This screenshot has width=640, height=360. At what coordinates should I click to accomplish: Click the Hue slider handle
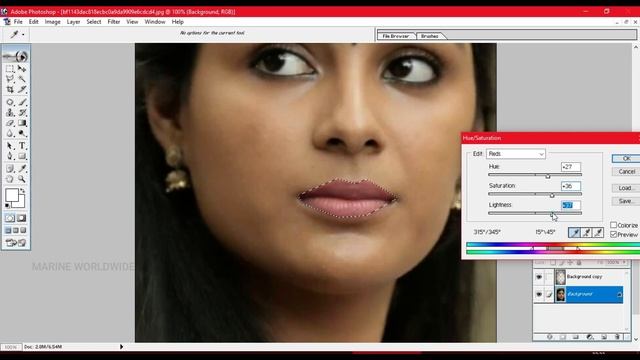(548, 176)
